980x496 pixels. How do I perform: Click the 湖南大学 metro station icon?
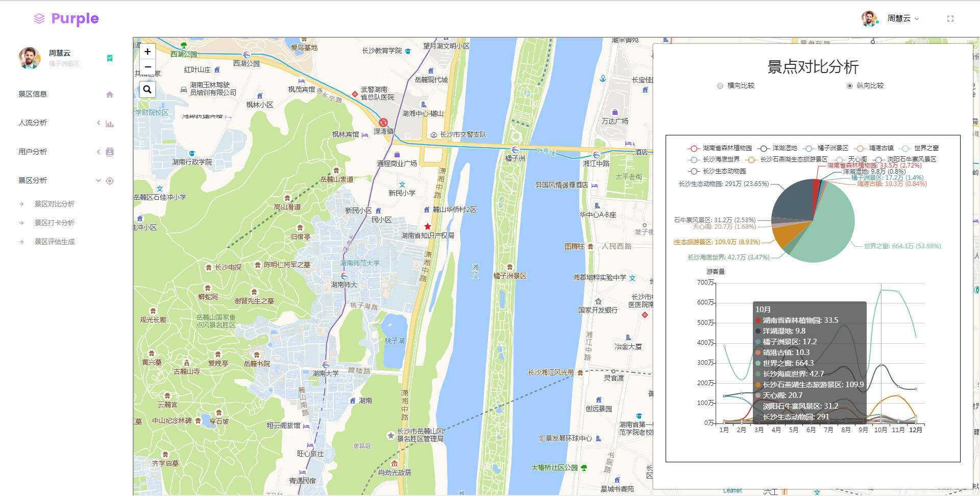326,365
